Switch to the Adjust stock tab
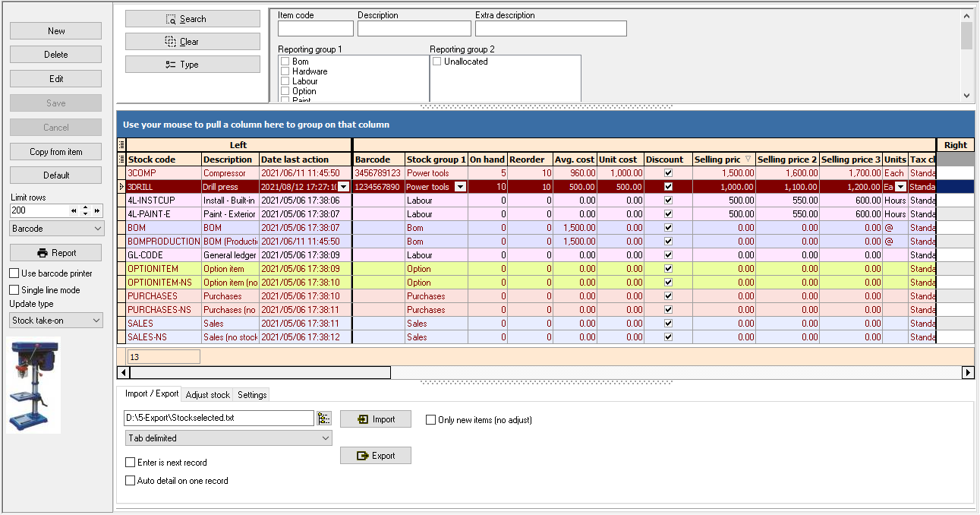Screen dimensions: 980x515 pyautogui.click(x=208, y=395)
